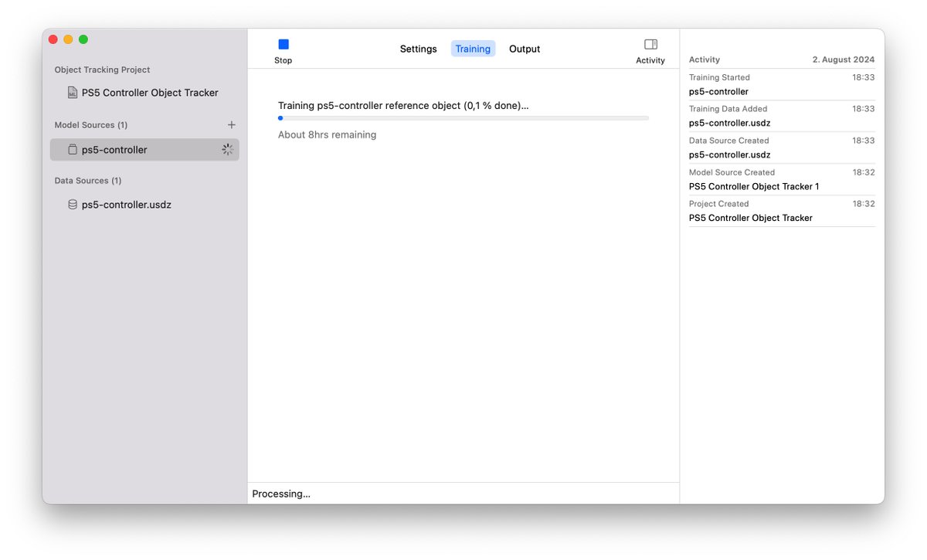Click the 'Activity' panel heading
This screenshot has height=560, width=927.
tap(705, 59)
